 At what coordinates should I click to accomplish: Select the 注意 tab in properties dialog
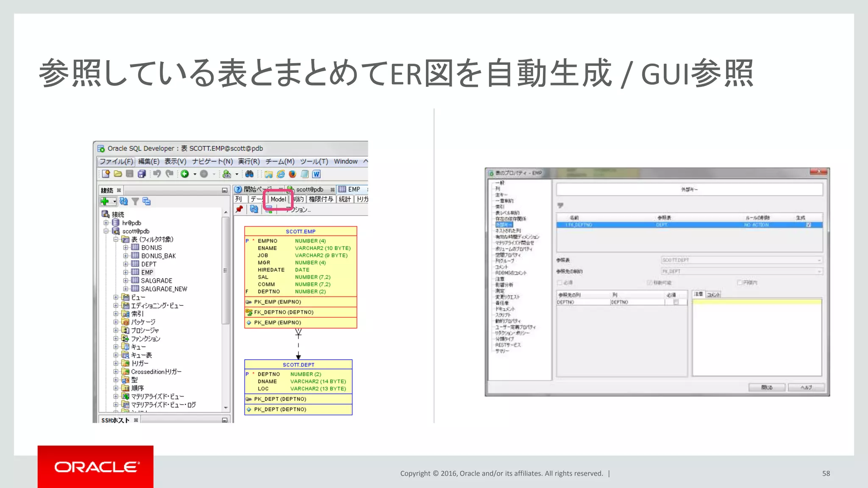(x=698, y=294)
